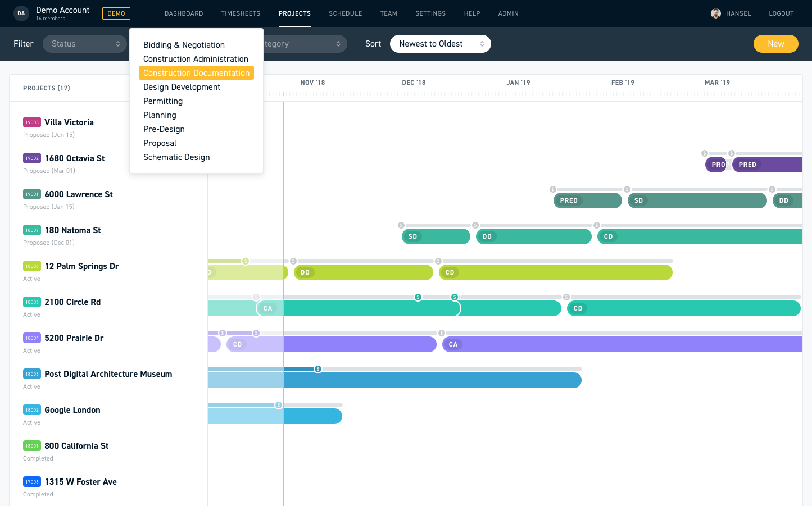The height and width of the screenshot is (506, 812).
Task: Open the Sort Newest to Oldest dropdown
Action: coord(441,44)
